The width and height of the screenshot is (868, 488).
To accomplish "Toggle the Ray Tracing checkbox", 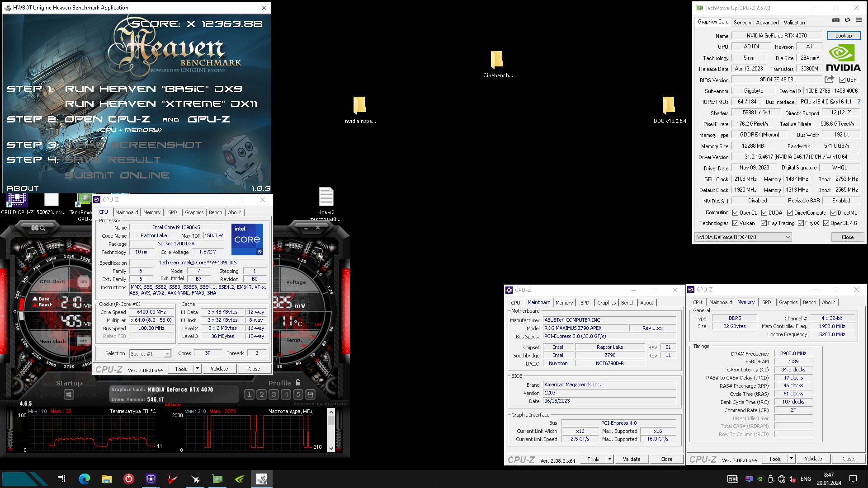I will (764, 223).
